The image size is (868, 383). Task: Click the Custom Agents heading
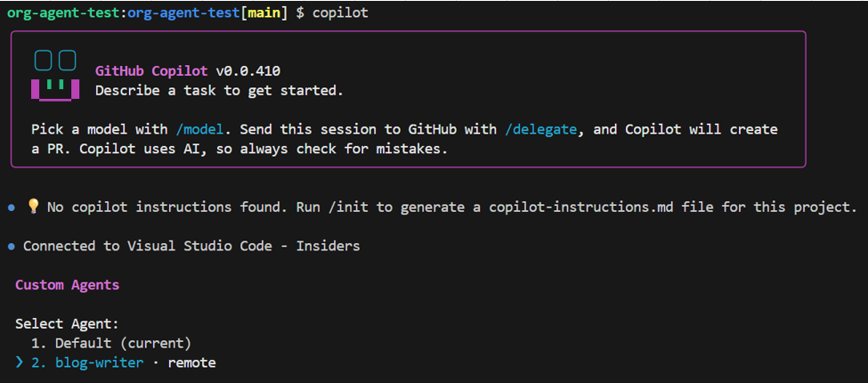67,285
